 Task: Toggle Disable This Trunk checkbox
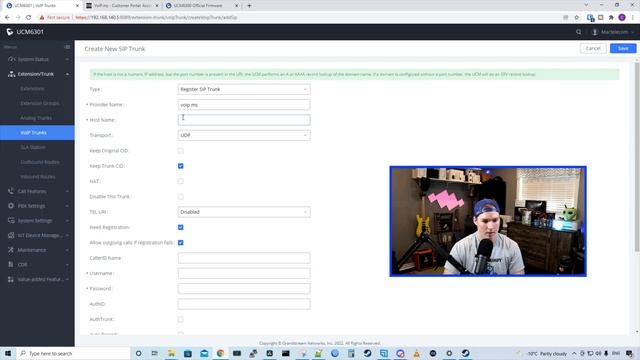pos(180,197)
